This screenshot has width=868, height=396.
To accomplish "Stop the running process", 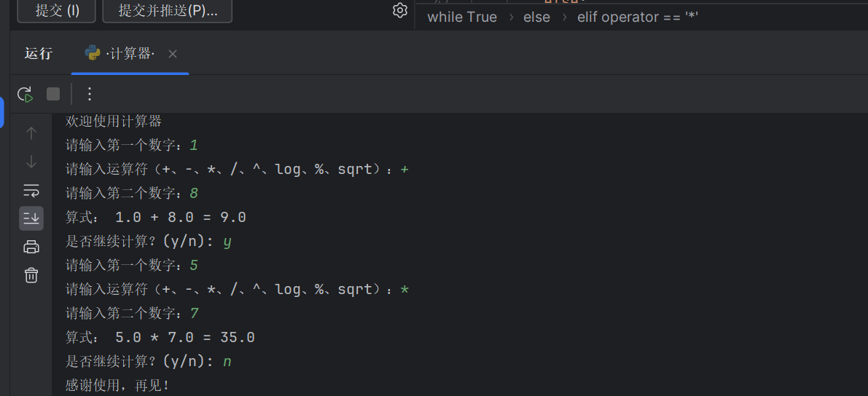I will [x=53, y=94].
